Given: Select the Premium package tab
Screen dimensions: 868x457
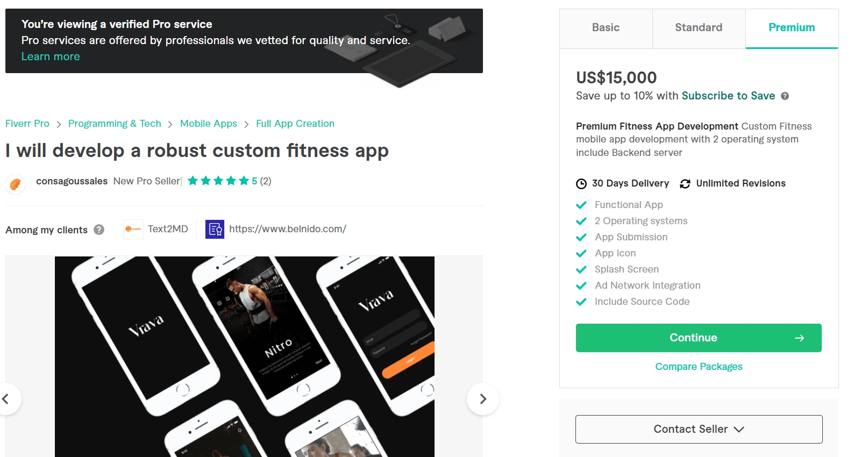Looking at the screenshot, I should (791, 28).
